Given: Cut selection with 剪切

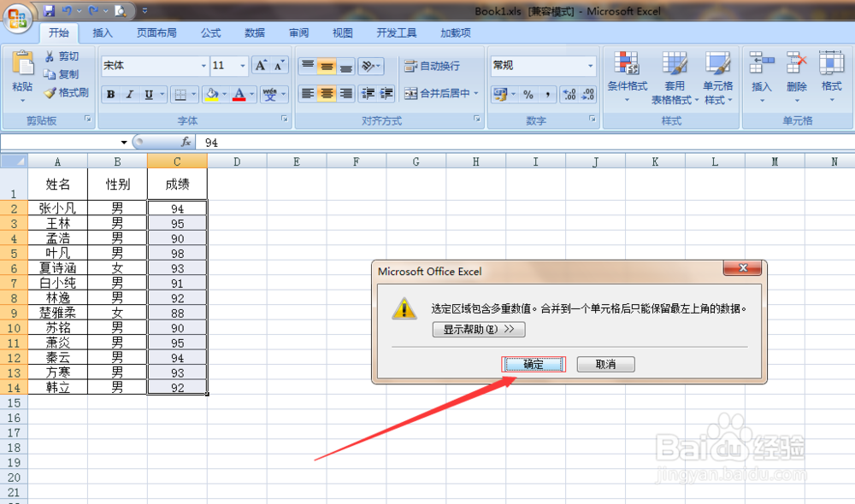Looking at the screenshot, I should [x=62, y=56].
